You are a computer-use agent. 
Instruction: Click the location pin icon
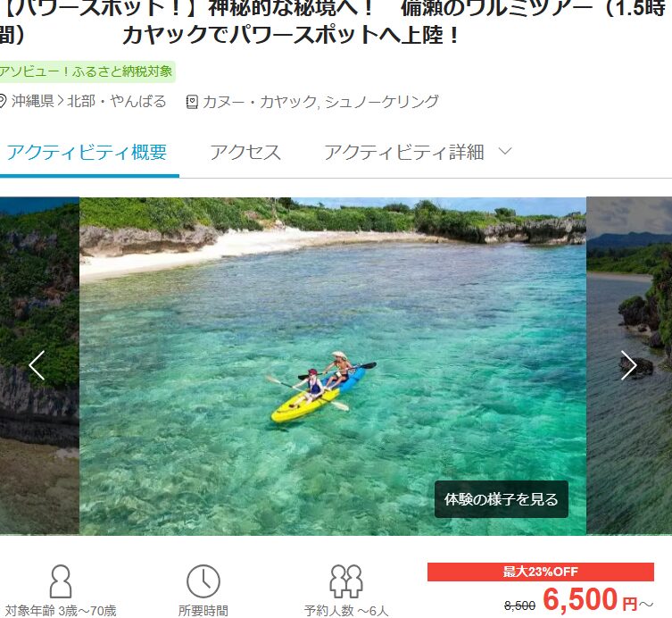[2, 102]
